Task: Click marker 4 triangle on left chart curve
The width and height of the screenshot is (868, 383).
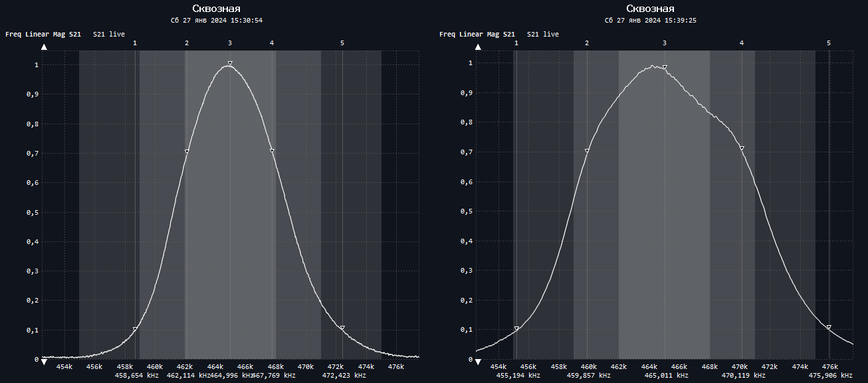Action: point(272,151)
